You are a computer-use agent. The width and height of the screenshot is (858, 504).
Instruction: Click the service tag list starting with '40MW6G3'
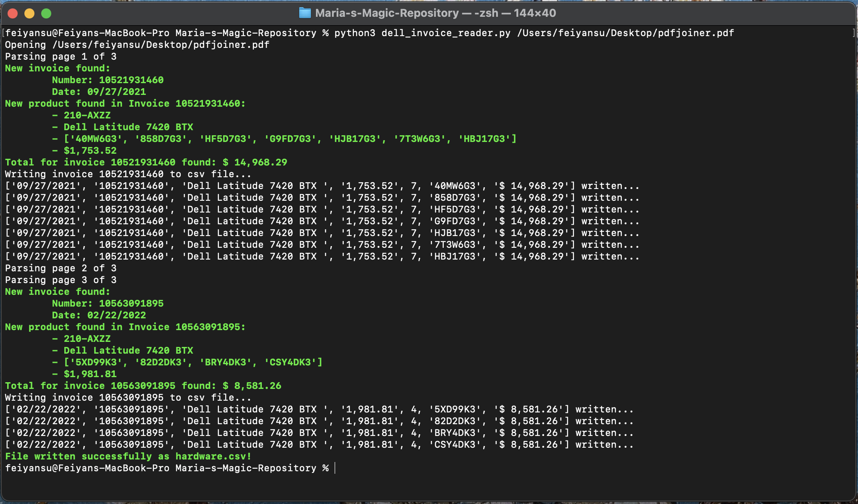tap(290, 139)
